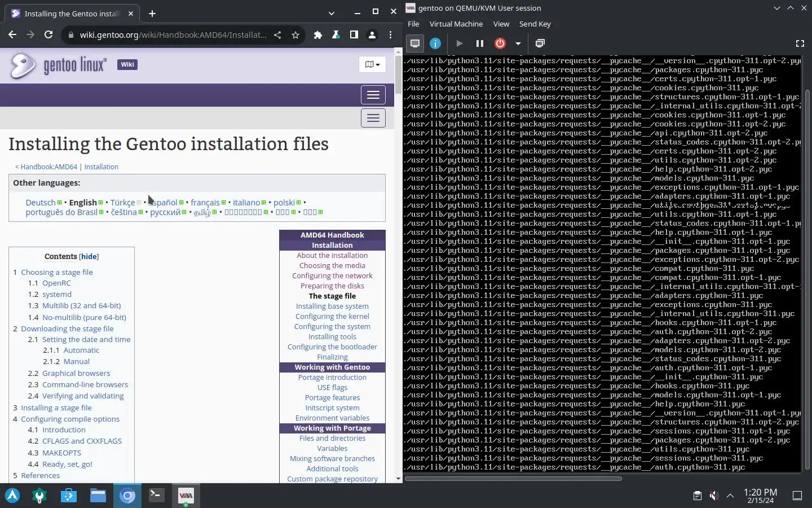Switch language to polski

pyautogui.click(x=284, y=202)
